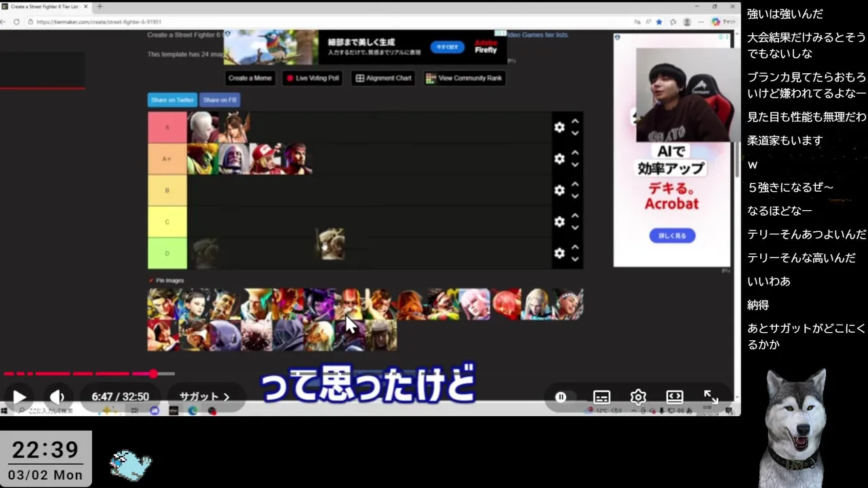Open settings gear for S tier row
The width and height of the screenshot is (868, 488).
pos(559,127)
